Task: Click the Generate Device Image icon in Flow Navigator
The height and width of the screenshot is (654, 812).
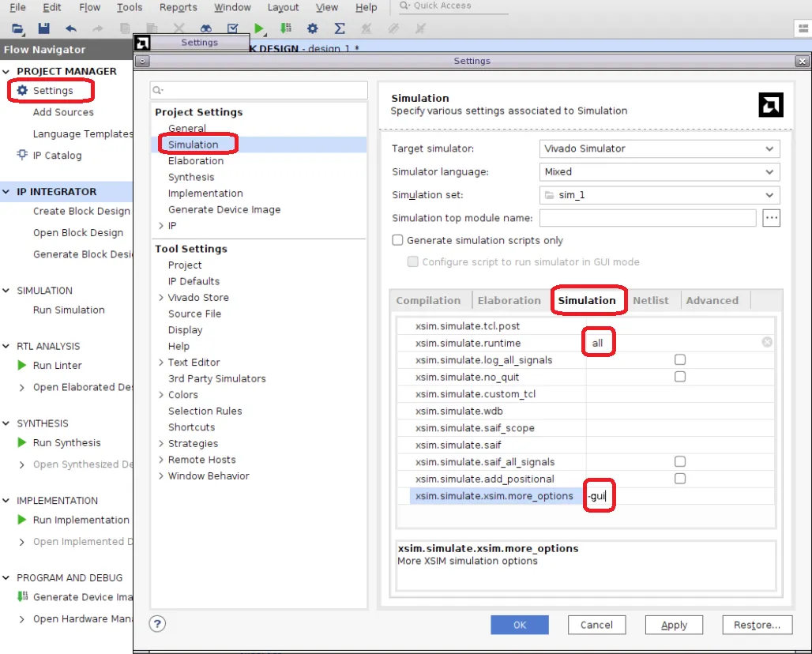Action: [22, 596]
